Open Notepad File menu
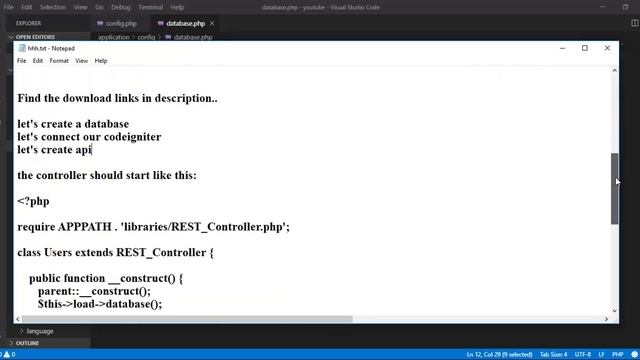 (x=22, y=61)
